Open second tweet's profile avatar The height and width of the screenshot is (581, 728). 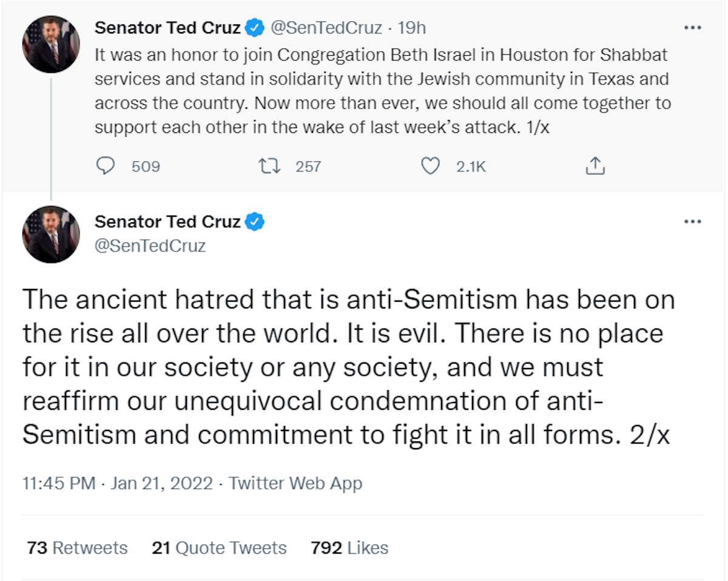pyautogui.click(x=51, y=234)
